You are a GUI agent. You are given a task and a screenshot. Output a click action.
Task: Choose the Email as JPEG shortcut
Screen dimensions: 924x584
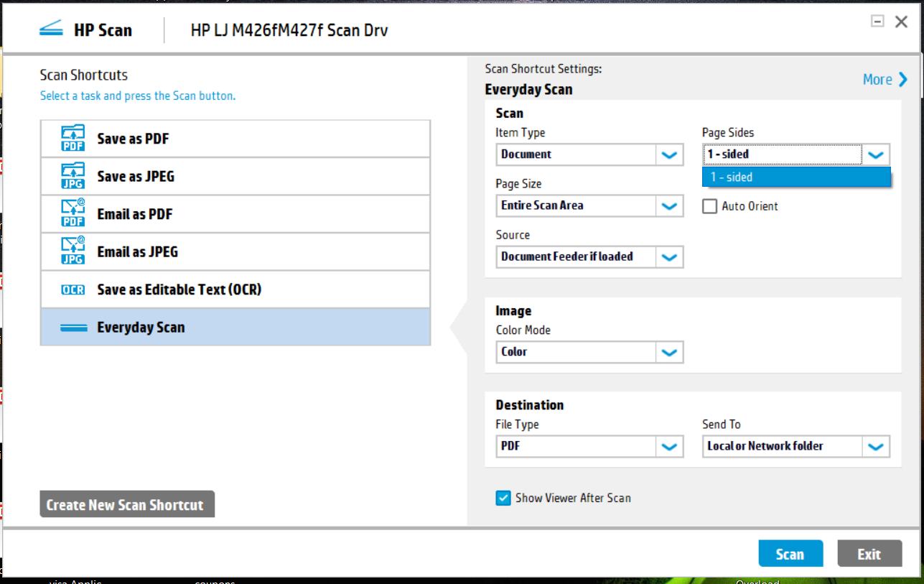(235, 251)
